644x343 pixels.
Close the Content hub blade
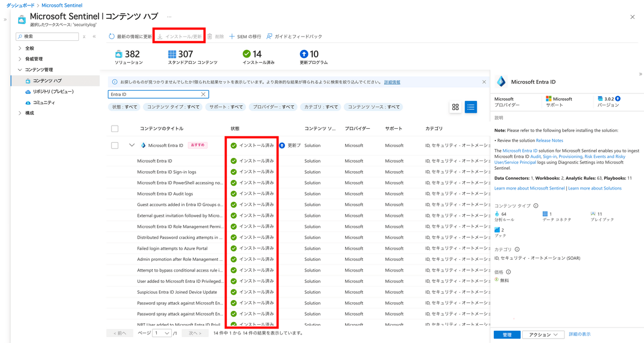pyautogui.click(x=632, y=17)
